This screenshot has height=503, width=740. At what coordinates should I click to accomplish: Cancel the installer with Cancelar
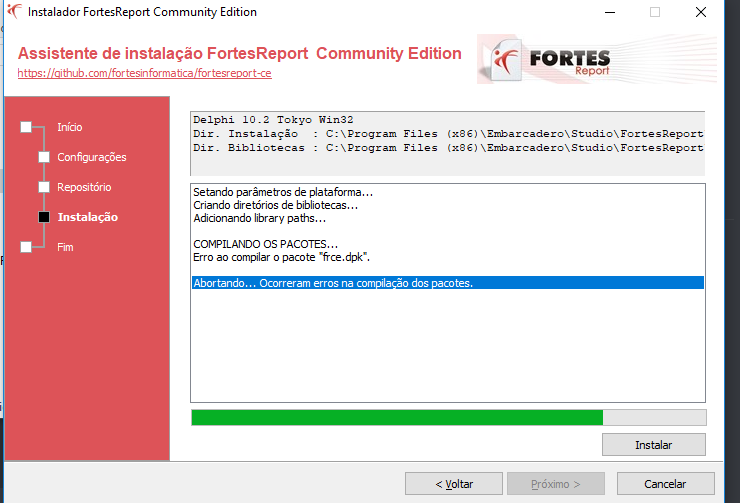click(x=665, y=484)
